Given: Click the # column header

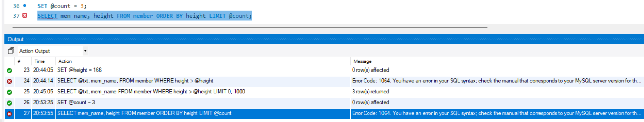Looking at the screenshot, I should 19,61.
